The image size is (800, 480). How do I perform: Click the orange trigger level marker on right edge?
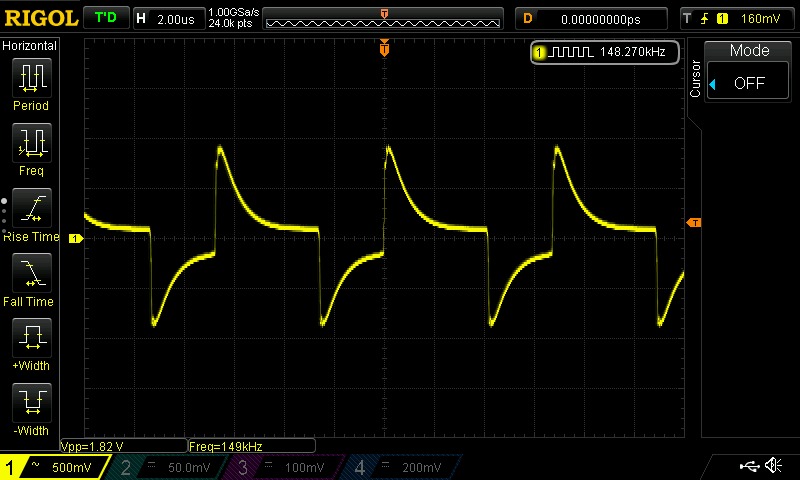[694, 222]
